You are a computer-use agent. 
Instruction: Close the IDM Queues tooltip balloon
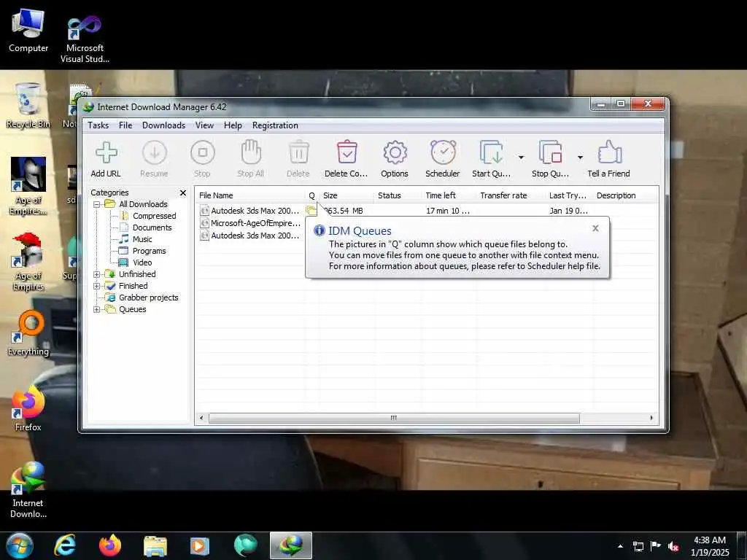[x=595, y=228]
